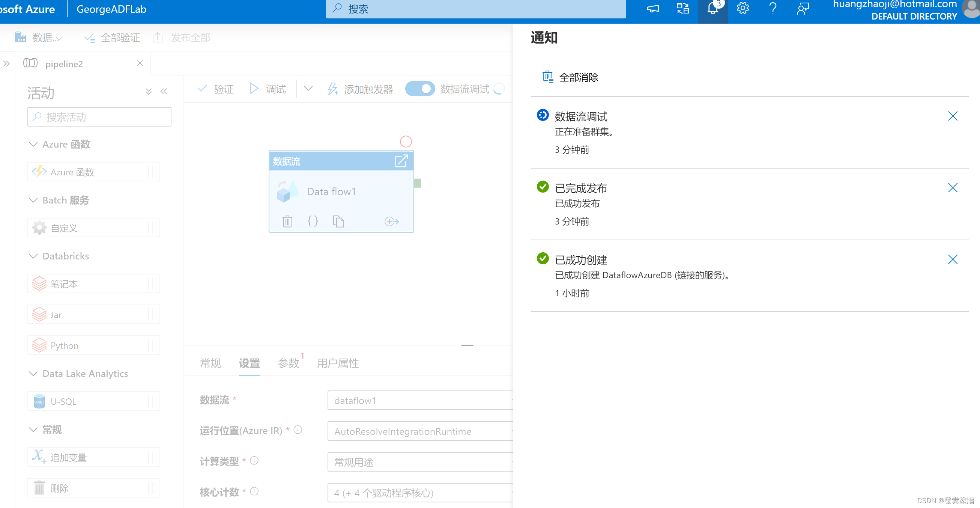
Task: Click the 搜索活动 search field
Action: pyautogui.click(x=99, y=116)
